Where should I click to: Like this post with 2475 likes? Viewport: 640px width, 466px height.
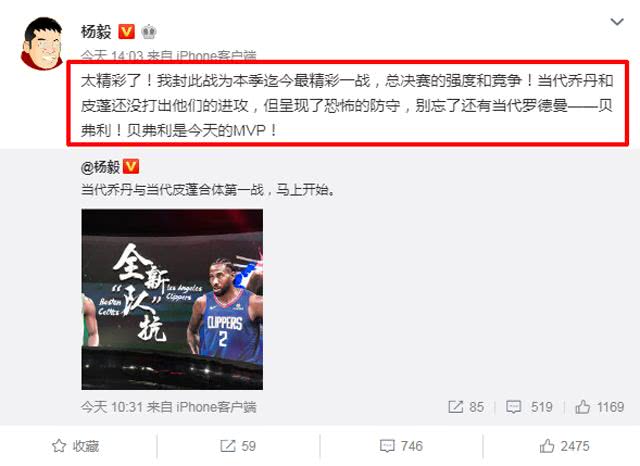pyautogui.click(x=564, y=446)
